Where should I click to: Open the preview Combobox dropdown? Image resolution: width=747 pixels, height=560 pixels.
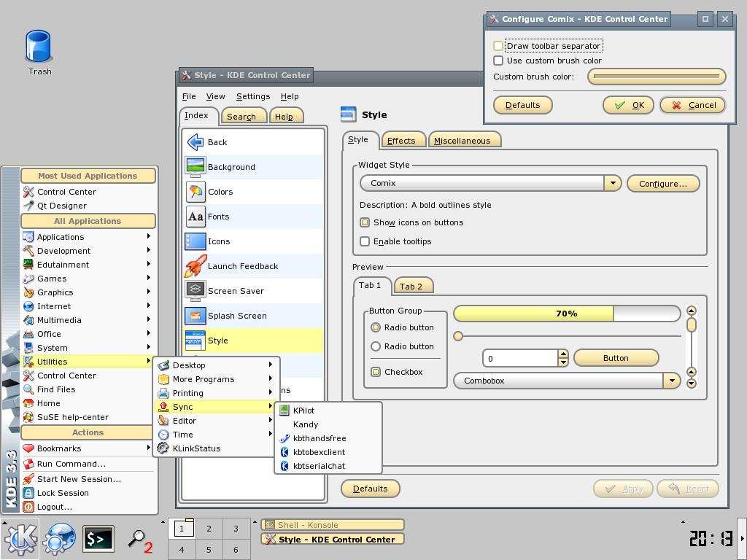click(567, 381)
